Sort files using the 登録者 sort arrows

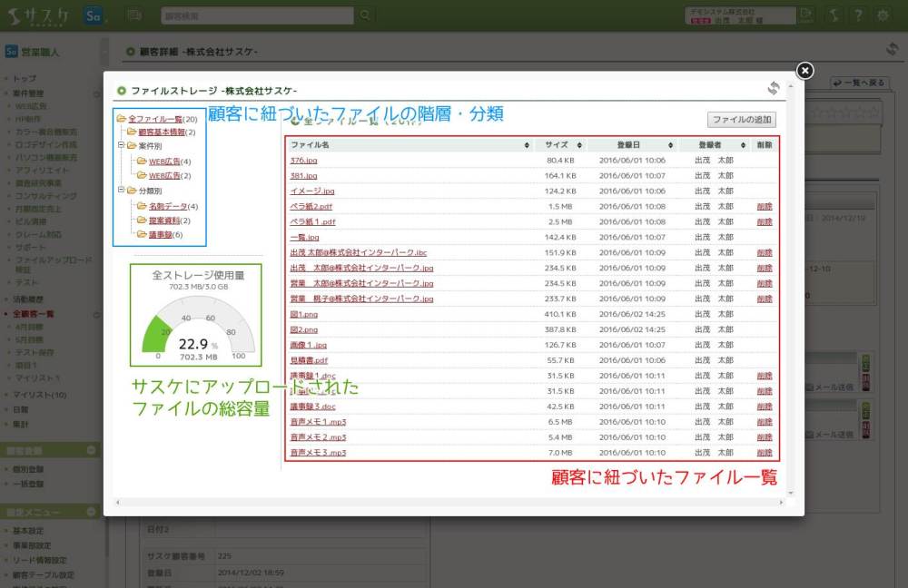pyautogui.click(x=743, y=145)
